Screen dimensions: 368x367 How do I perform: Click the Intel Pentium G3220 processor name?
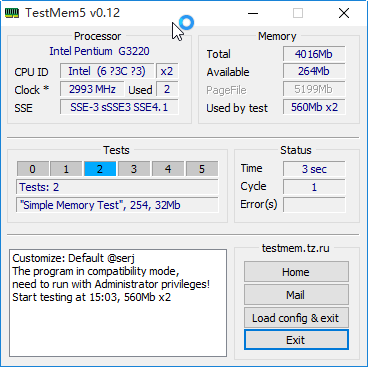[x=99, y=51]
